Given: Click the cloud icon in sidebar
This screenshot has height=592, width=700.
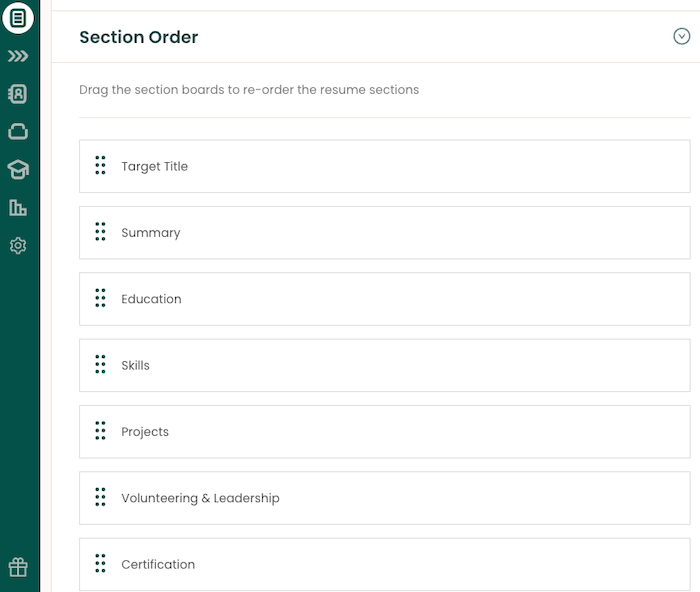Looking at the screenshot, I should coord(18,131).
